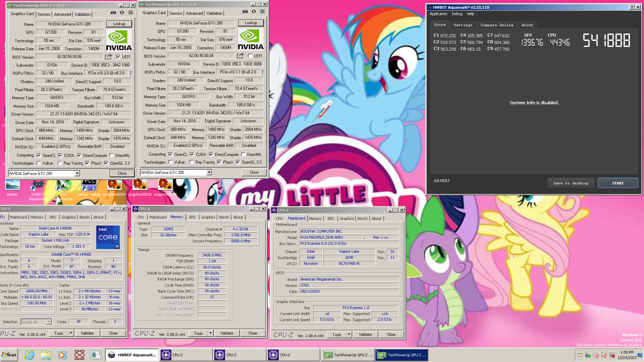Click the NVIDIA logo in left GPU-Z window
644x362 pixels.
pyautogui.click(x=119, y=41)
